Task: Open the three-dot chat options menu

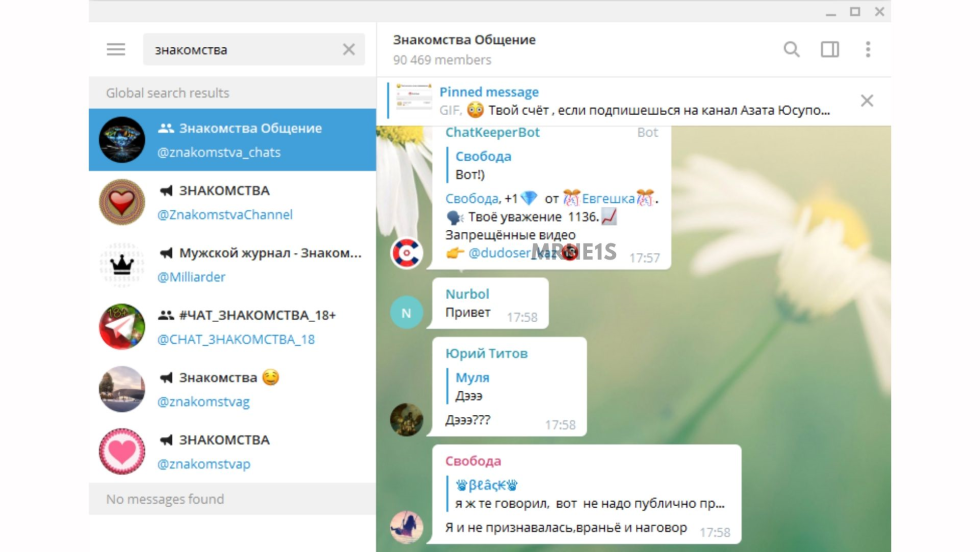Action: [867, 49]
